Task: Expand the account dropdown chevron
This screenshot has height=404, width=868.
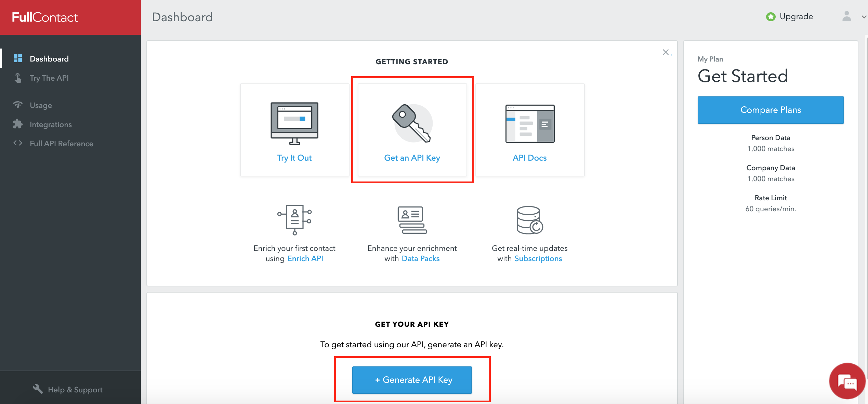Action: [x=864, y=17]
